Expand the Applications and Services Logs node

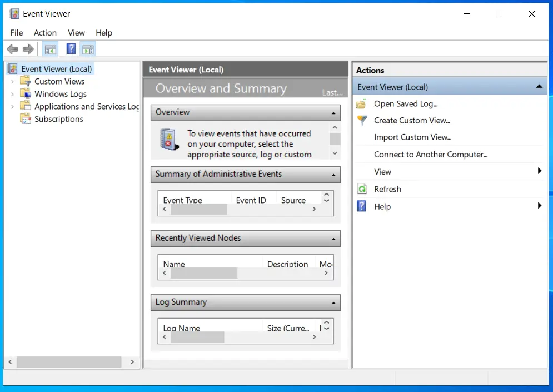click(x=12, y=106)
